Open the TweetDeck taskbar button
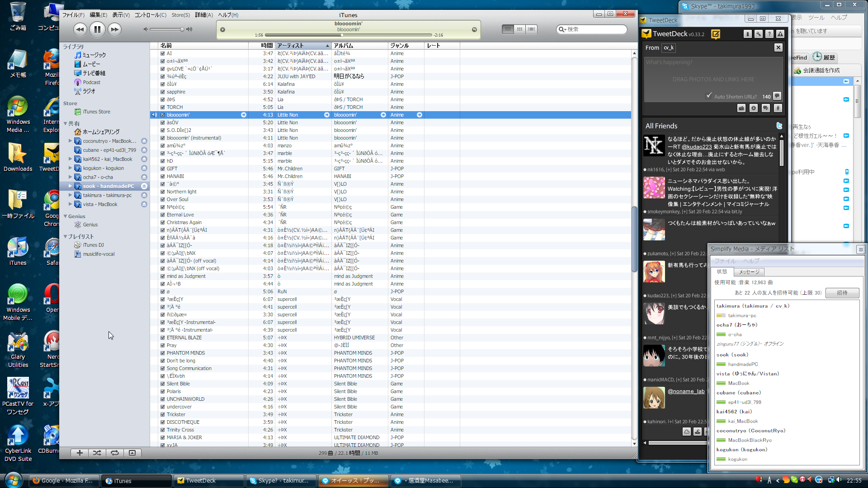This screenshot has width=868, height=488. tap(209, 480)
